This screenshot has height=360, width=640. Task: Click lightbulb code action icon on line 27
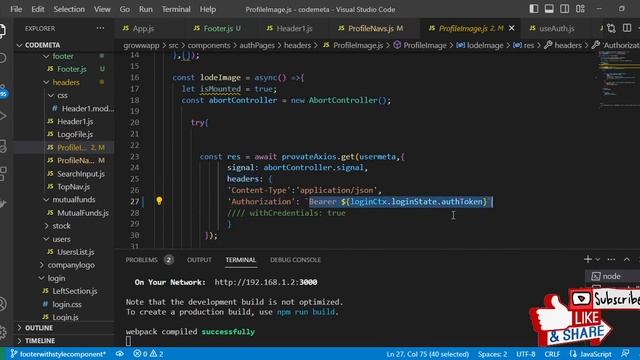159,201
